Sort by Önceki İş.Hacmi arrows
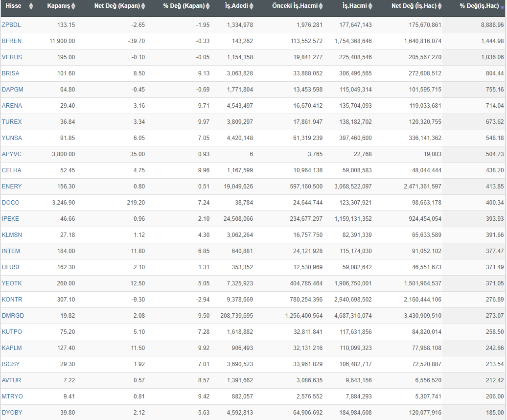 point(321,6)
